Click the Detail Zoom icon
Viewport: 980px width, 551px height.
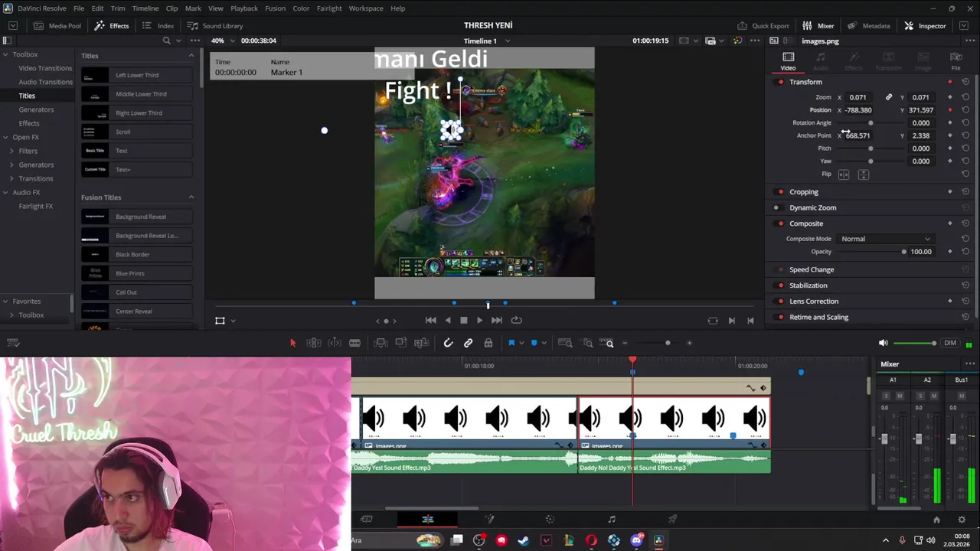(x=588, y=343)
